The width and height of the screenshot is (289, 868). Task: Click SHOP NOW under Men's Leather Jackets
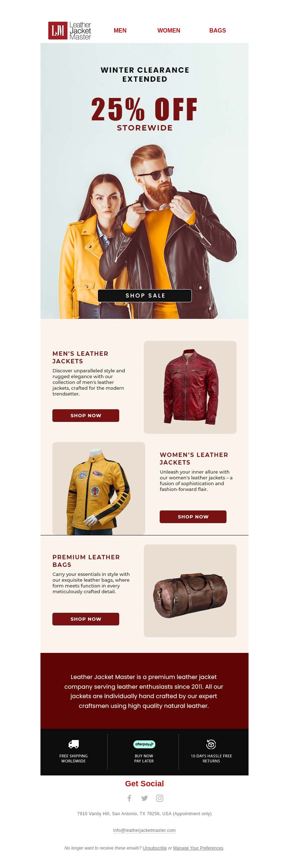86,415
